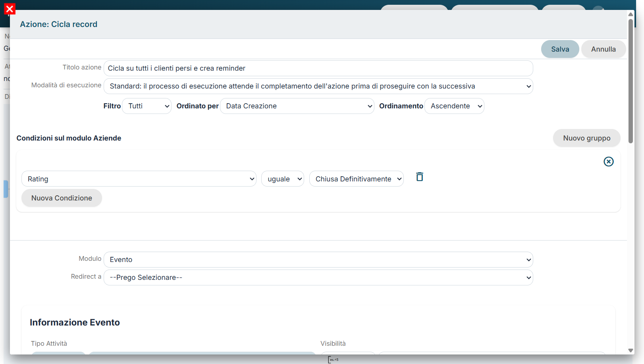Screen dimensions: 644x364
Task: Open the Rating field dropdown
Action: click(139, 179)
